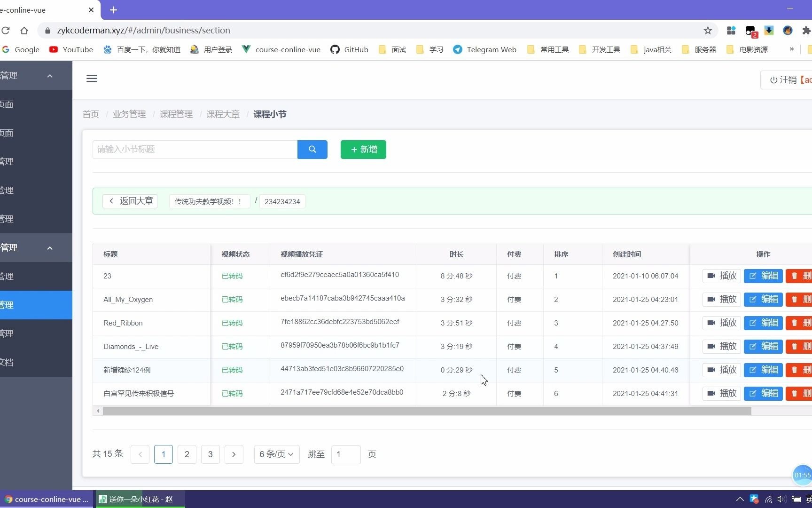Play video for 白宫罕见传来积极信号 row
This screenshot has width=812, height=508.
click(x=722, y=394)
